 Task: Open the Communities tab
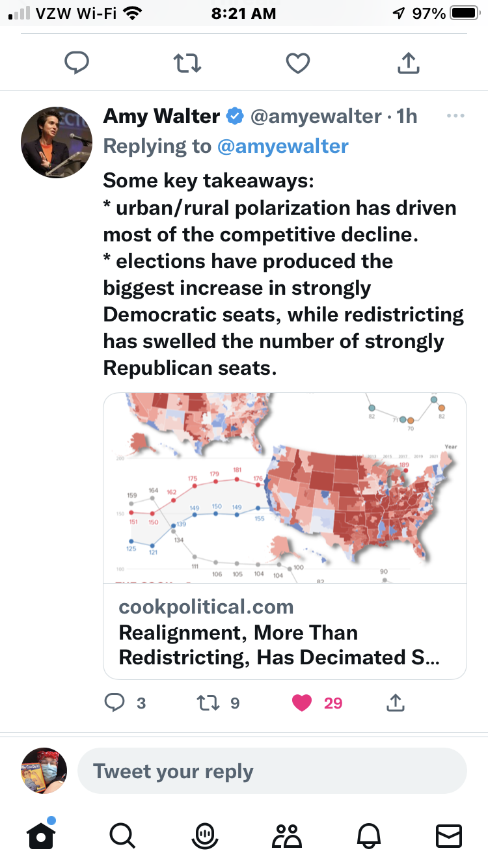click(x=286, y=835)
